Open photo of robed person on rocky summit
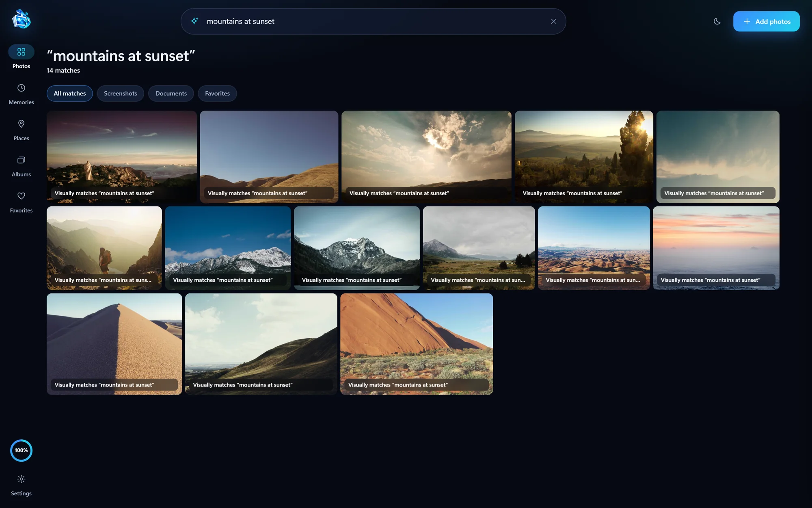 point(122,157)
